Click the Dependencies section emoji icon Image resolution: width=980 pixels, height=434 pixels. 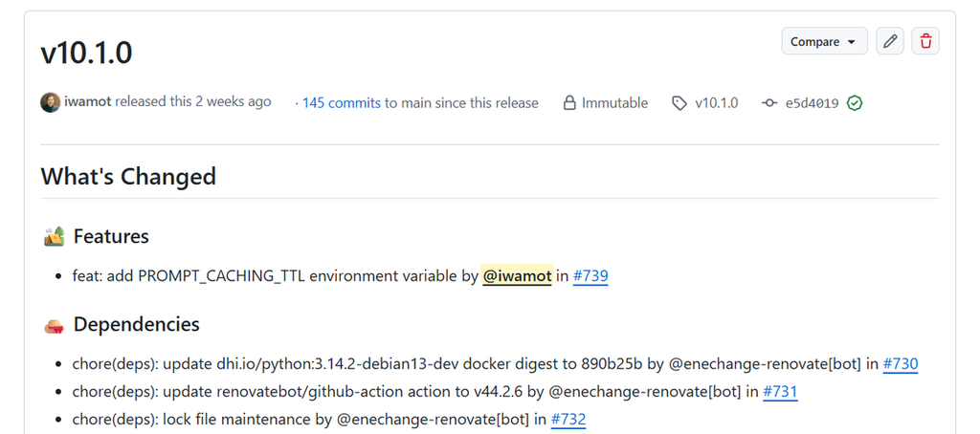point(54,325)
